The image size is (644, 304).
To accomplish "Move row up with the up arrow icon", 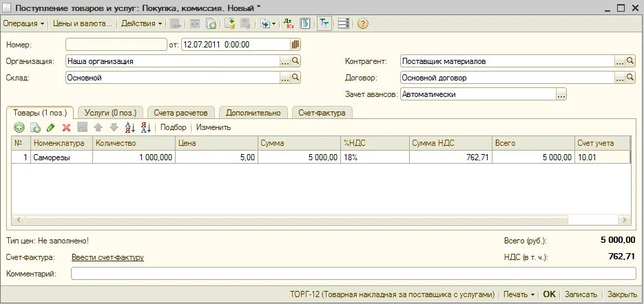I will point(98,128).
